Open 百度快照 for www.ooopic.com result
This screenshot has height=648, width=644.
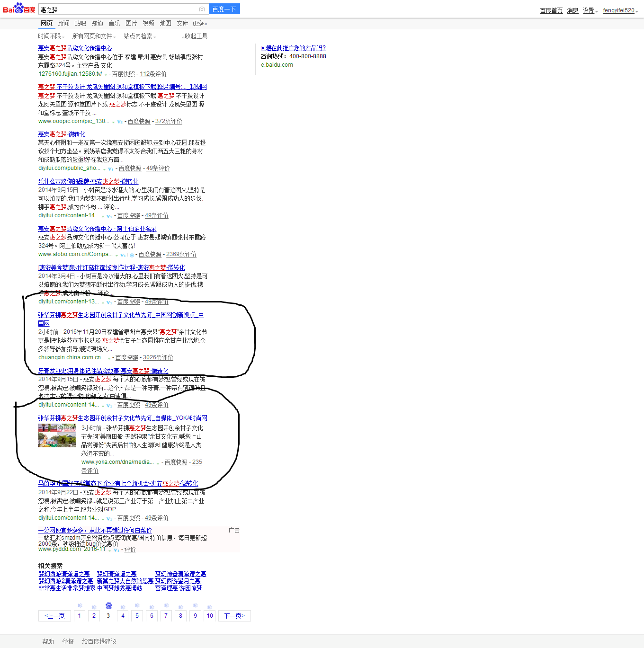pos(139,122)
